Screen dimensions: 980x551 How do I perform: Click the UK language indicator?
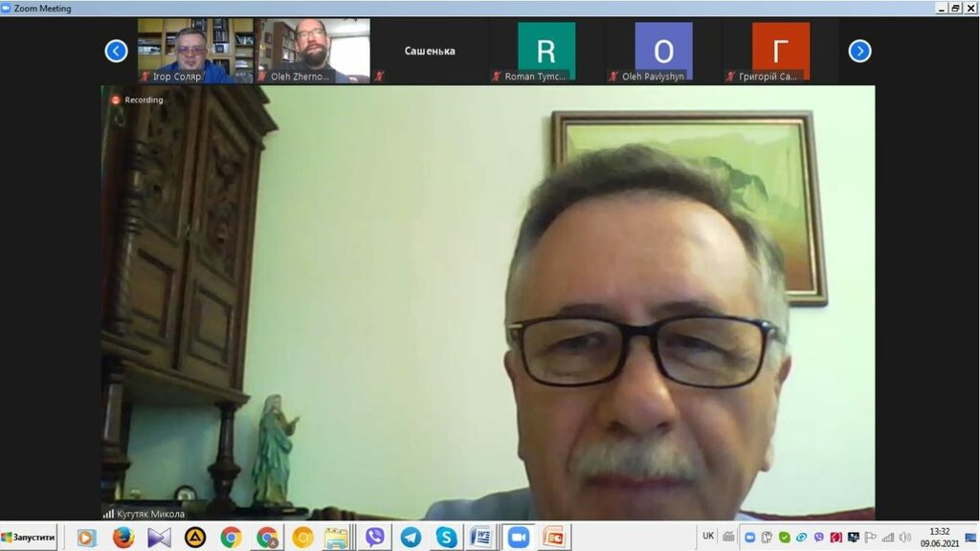[x=708, y=537]
